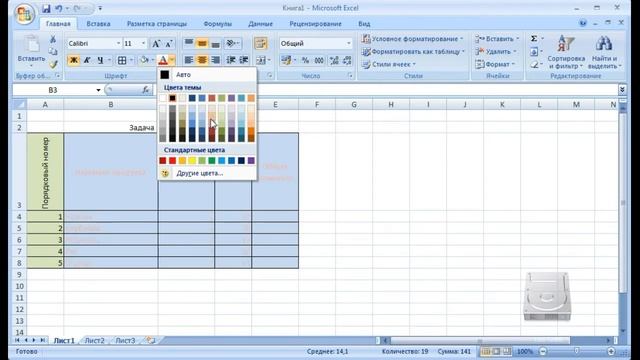640x360 pixels.
Task: Decrease indent in alignment group
Action: coord(231,60)
